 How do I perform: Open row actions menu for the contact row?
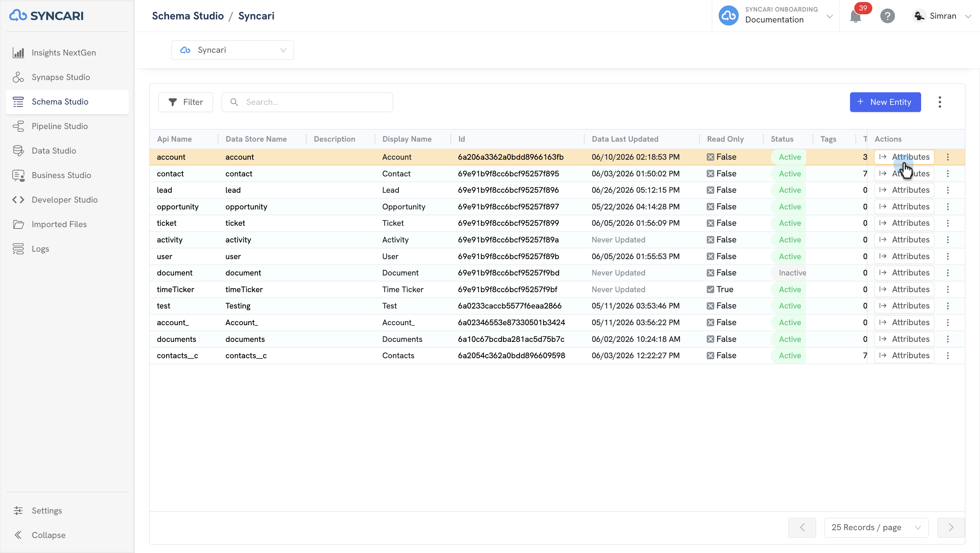[948, 174]
